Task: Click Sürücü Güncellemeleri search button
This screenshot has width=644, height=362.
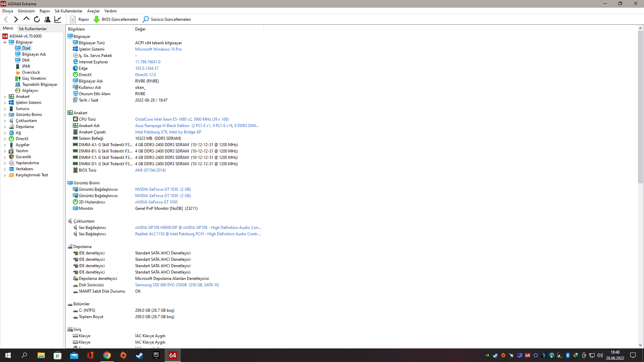Action: 167,19
